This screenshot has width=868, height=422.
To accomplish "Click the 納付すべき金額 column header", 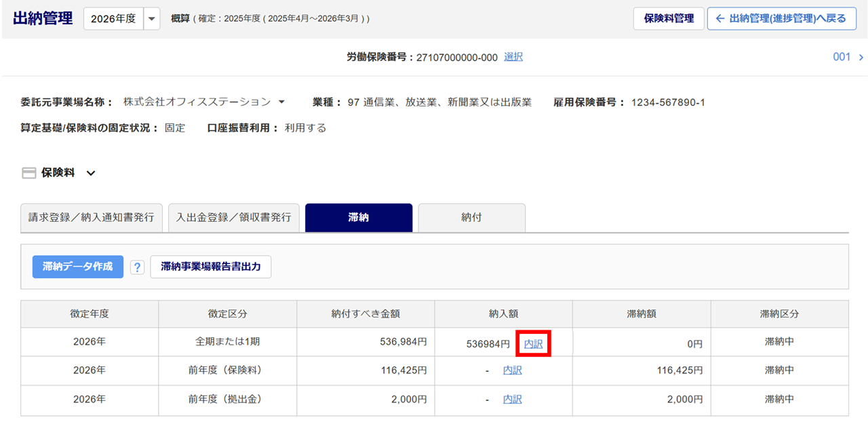I will 366,314.
